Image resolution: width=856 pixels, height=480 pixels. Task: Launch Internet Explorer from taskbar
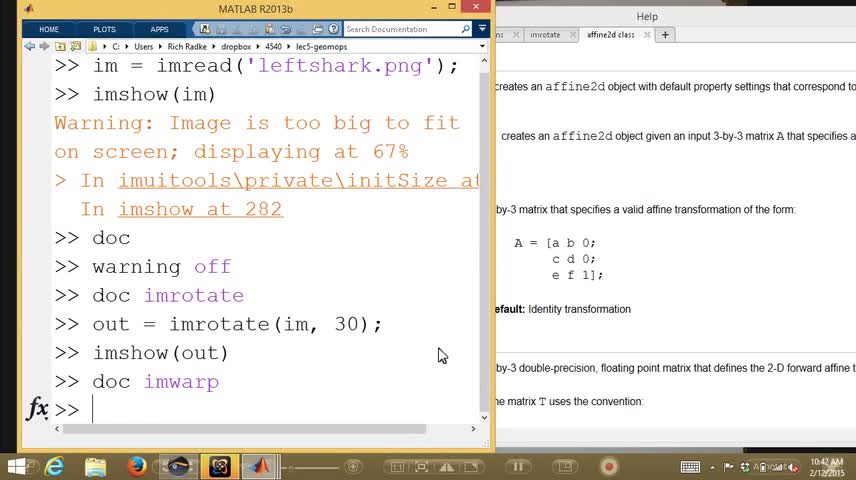click(55, 466)
